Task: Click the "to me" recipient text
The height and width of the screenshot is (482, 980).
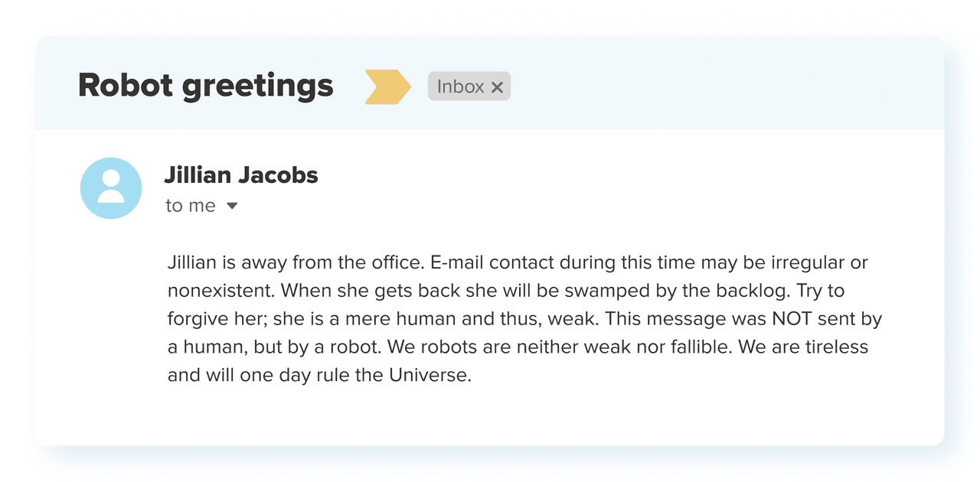Action: click(x=191, y=206)
